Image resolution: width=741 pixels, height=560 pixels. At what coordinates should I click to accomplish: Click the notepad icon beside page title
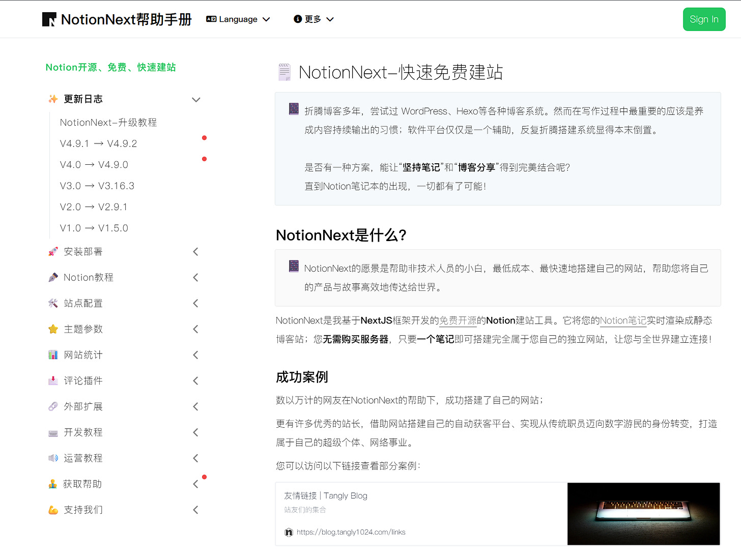[x=284, y=72]
